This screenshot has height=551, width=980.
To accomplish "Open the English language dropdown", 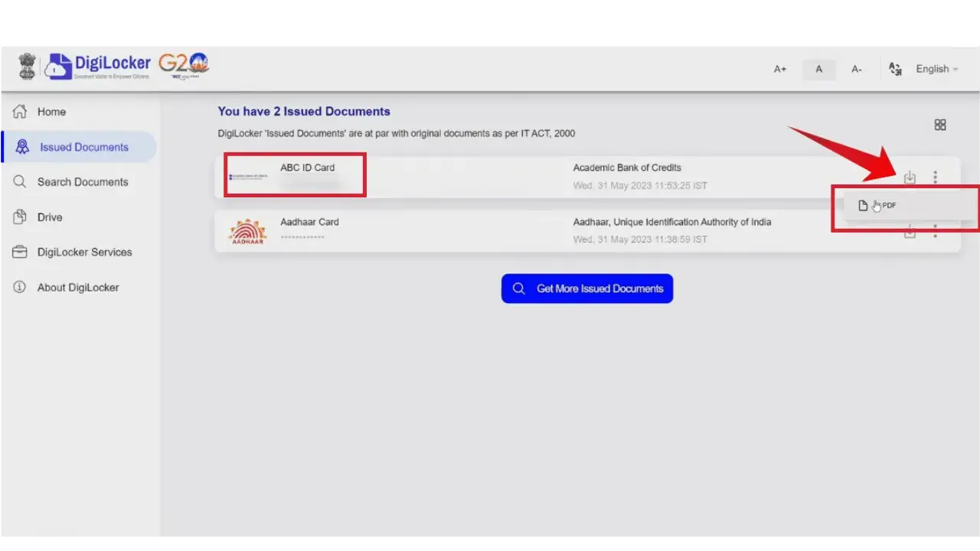I will (x=937, y=69).
